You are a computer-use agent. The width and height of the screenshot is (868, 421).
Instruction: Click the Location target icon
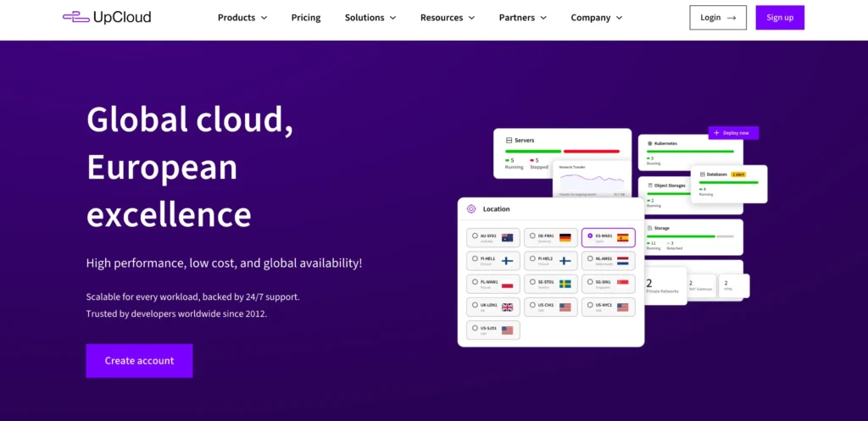(x=471, y=208)
